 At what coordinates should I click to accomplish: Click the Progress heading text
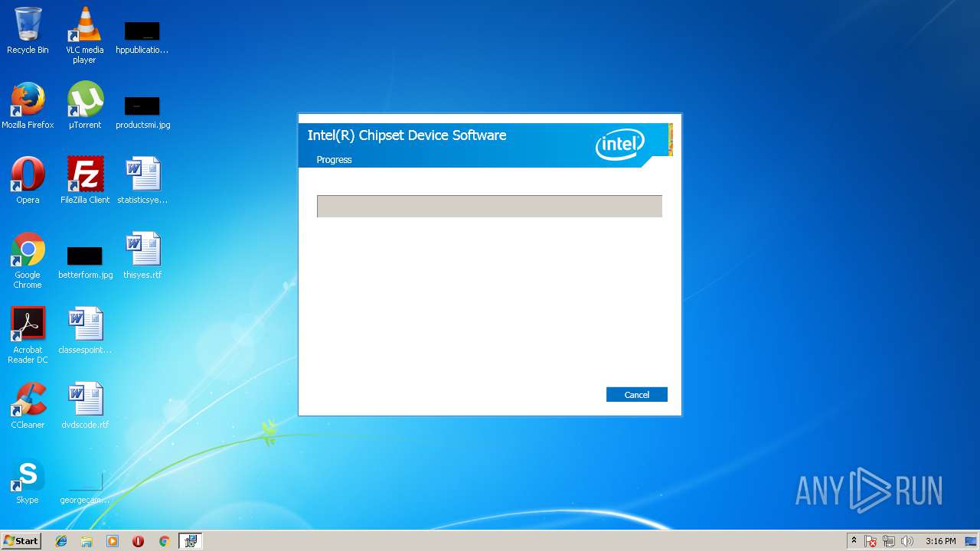point(334,160)
